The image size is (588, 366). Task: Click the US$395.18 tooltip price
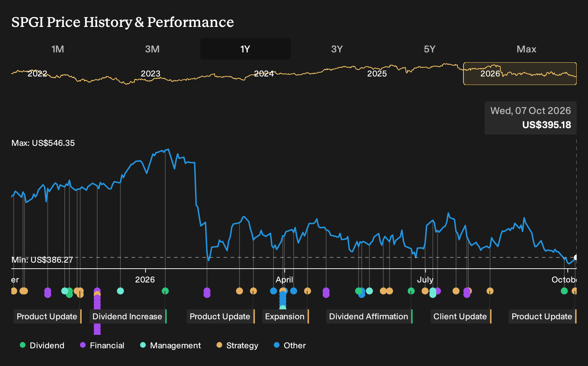click(547, 125)
